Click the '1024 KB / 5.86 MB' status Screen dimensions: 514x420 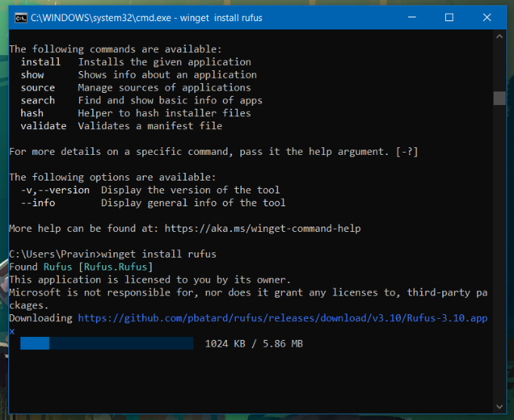(254, 344)
